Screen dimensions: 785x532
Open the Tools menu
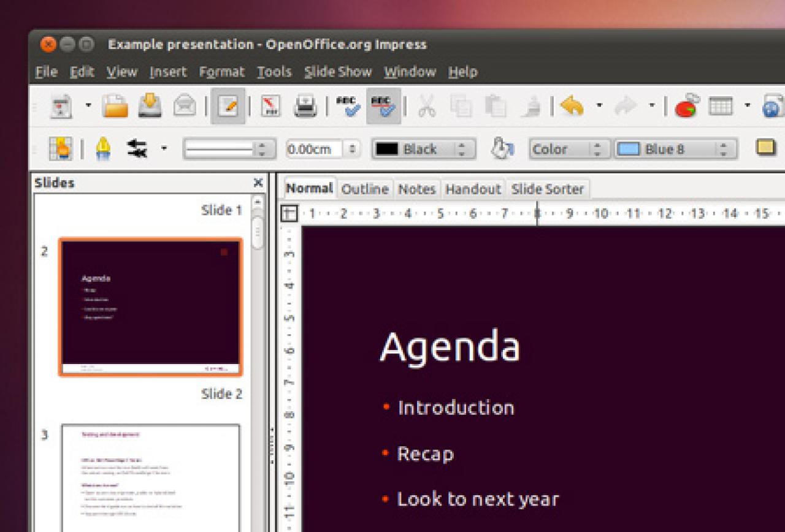(x=274, y=72)
